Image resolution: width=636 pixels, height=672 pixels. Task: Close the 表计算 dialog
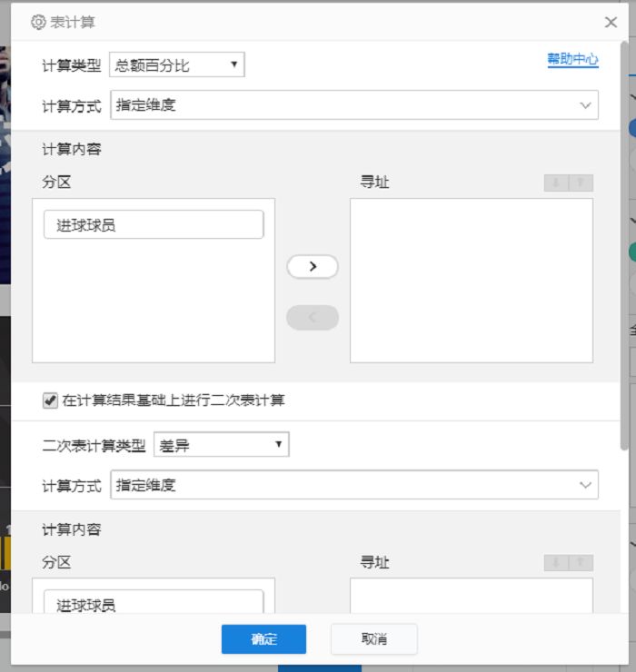pos(611,23)
